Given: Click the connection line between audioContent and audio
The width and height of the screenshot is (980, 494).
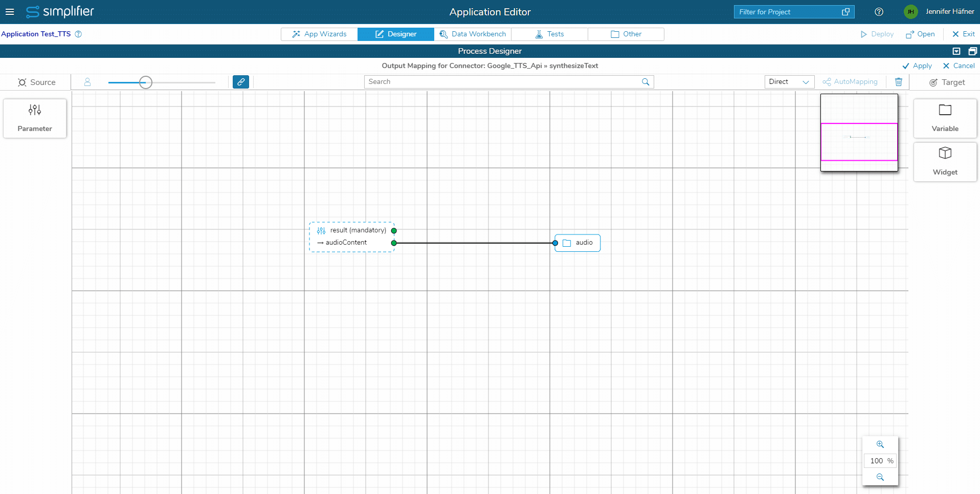Looking at the screenshot, I should click(475, 243).
